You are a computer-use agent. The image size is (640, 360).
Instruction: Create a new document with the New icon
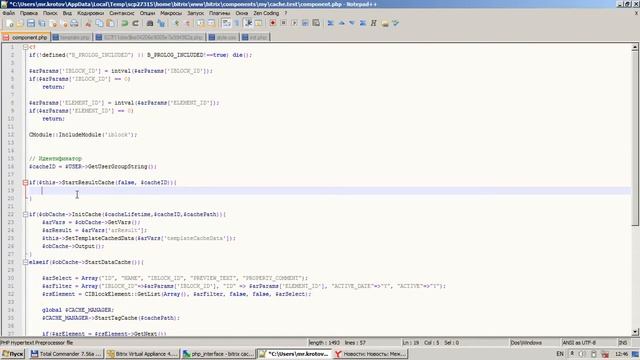(x=10, y=24)
